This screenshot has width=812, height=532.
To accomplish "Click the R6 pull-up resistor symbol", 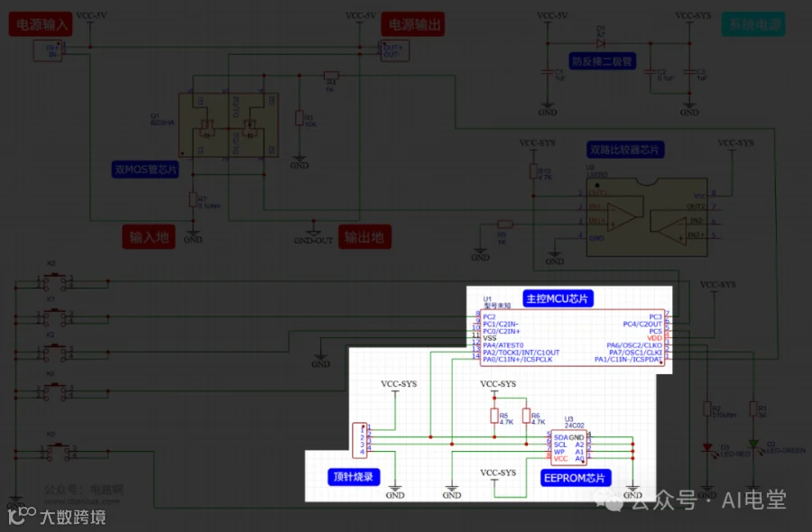I will pyautogui.click(x=526, y=416).
